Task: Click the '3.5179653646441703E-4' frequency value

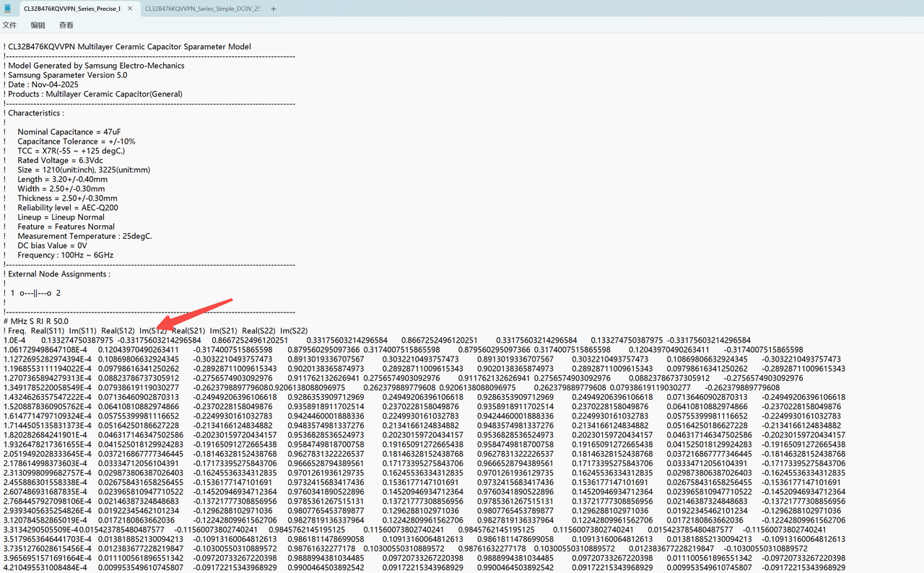Action: click(x=47, y=538)
